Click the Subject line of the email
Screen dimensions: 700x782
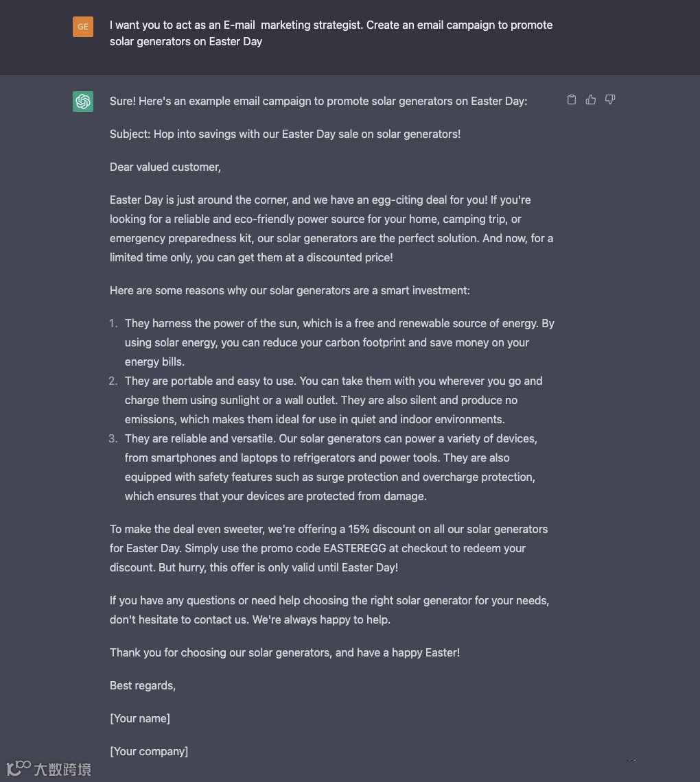[285, 134]
